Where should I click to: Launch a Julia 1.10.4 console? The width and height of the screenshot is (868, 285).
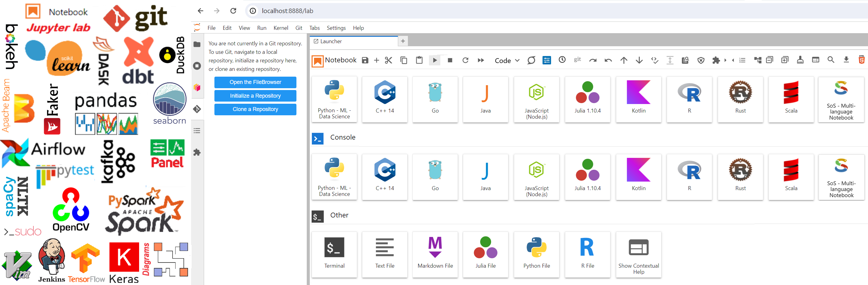click(587, 177)
